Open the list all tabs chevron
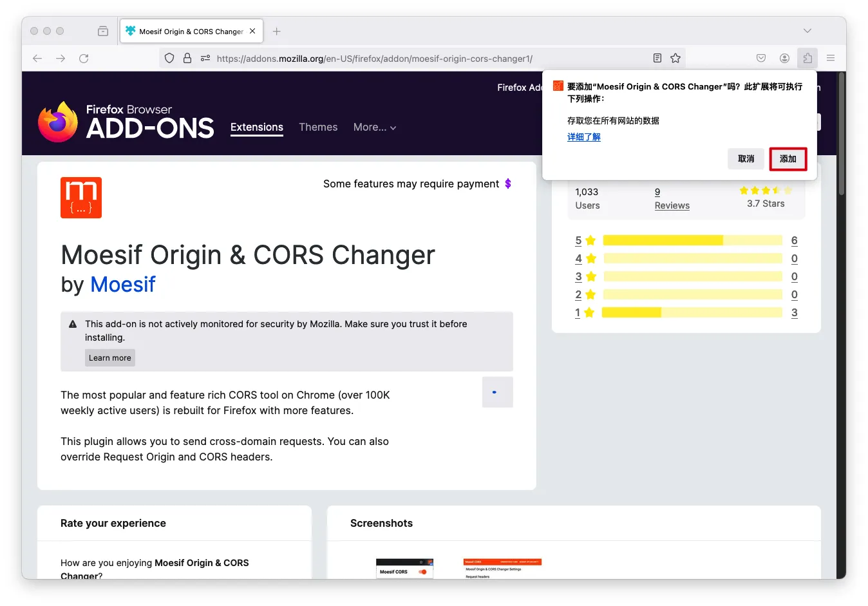Image resolution: width=868 pixels, height=606 pixels. tap(807, 31)
